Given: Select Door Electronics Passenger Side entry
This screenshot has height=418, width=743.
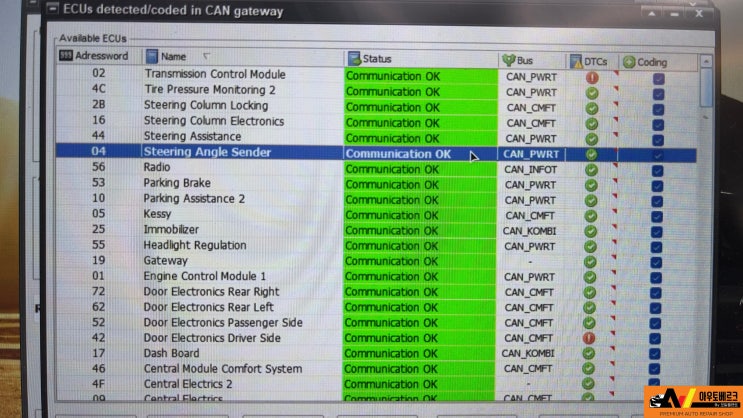Looking at the screenshot, I should click(223, 323).
